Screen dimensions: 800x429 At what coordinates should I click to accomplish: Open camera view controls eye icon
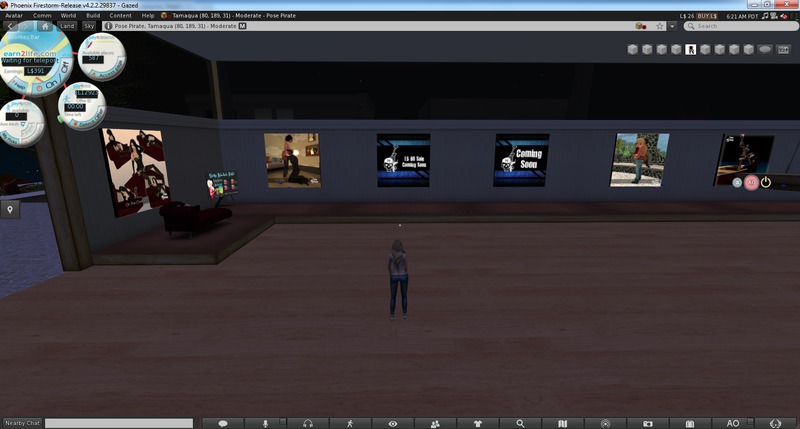tap(393, 423)
